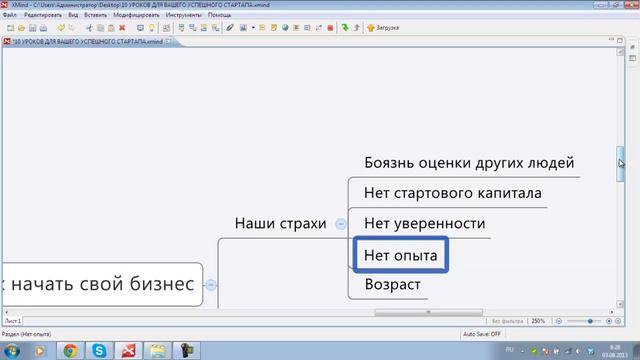Click the vertical scrollbar thumb
640x360 pixels.
point(620,164)
